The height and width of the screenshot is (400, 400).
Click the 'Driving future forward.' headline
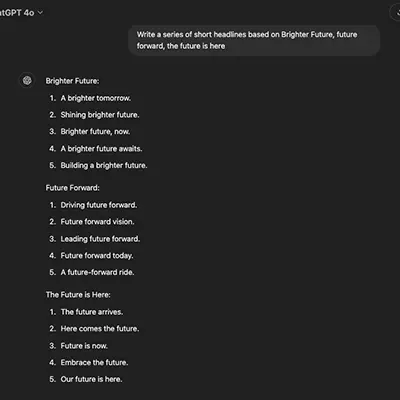(x=99, y=205)
